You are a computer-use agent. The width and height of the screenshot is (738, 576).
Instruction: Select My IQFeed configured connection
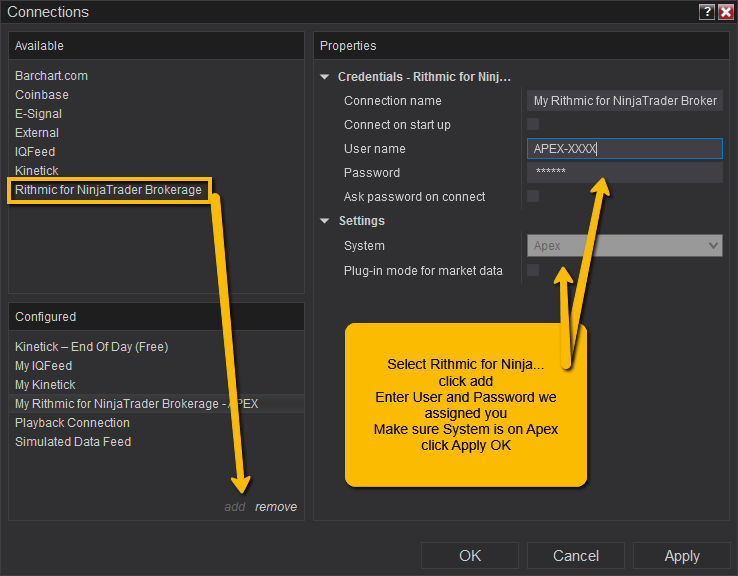[44, 366]
